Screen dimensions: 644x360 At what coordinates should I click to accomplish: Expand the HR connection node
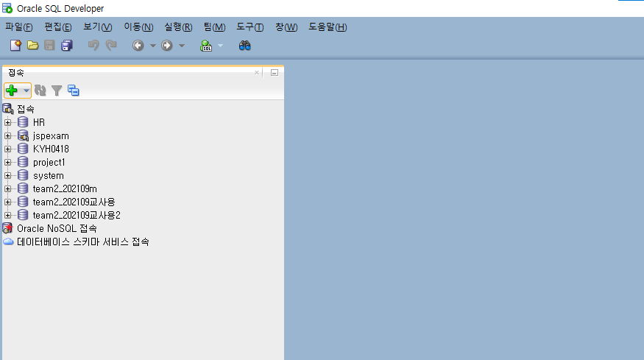click(8, 122)
